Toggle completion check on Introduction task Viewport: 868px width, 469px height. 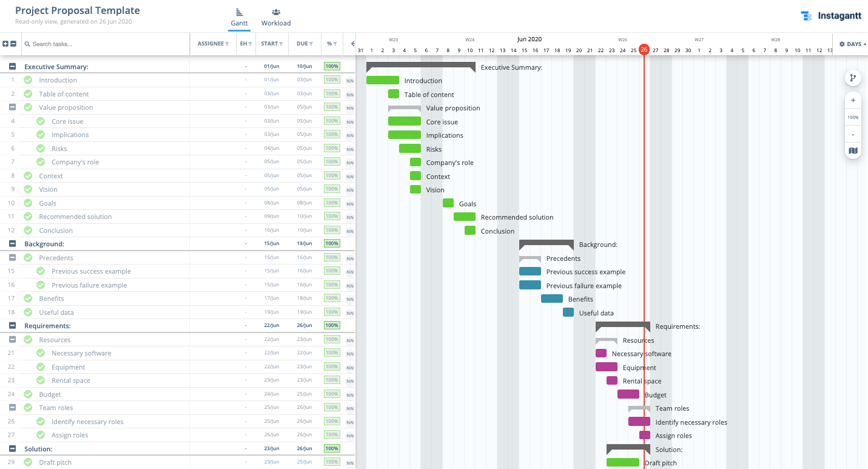click(28, 79)
